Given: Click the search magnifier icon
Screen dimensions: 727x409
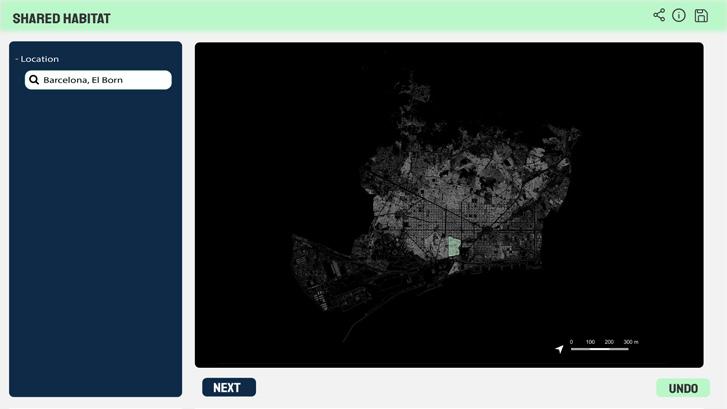Looking at the screenshot, I should (34, 80).
